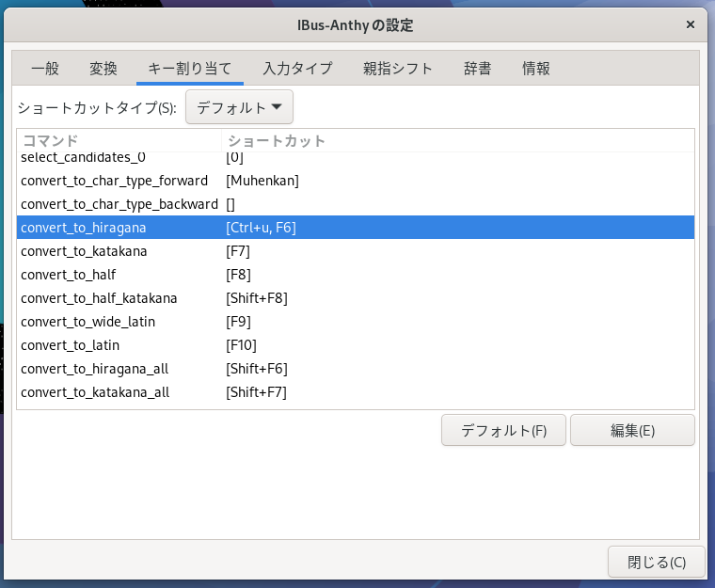715x588 pixels.
Task: Select the convert_to_half_katakana row
Action: [356, 298]
